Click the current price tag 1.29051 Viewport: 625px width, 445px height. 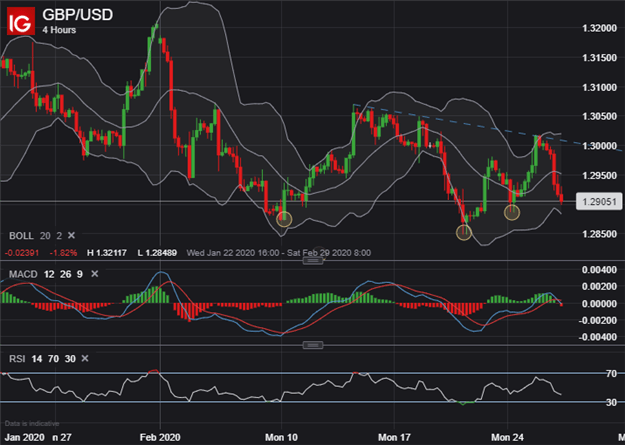pos(599,202)
